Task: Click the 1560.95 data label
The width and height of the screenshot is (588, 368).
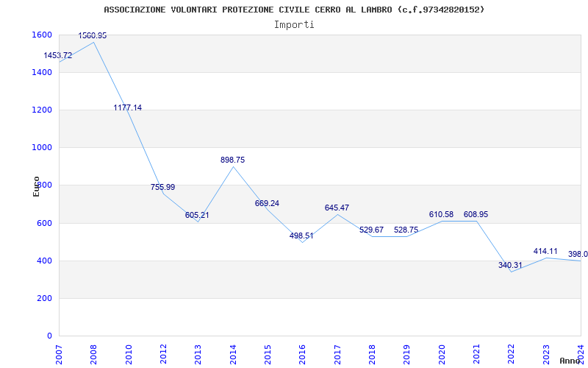Action: [x=93, y=35]
